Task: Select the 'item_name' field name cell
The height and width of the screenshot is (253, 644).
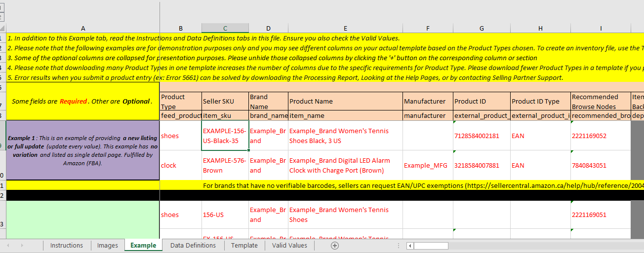Action: pos(345,115)
